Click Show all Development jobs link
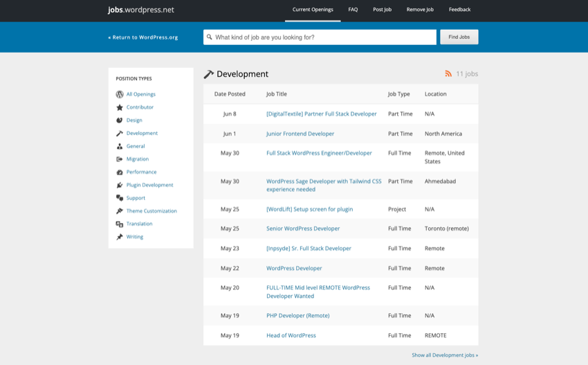The height and width of the screenshot is (365, 588). 445,355
